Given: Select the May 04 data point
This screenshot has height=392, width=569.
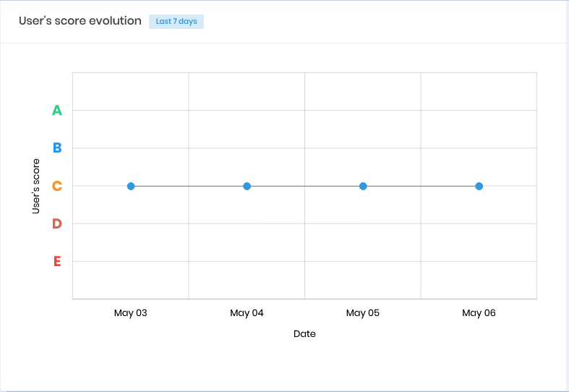Looking at the screenshot, I should [247, 186].
